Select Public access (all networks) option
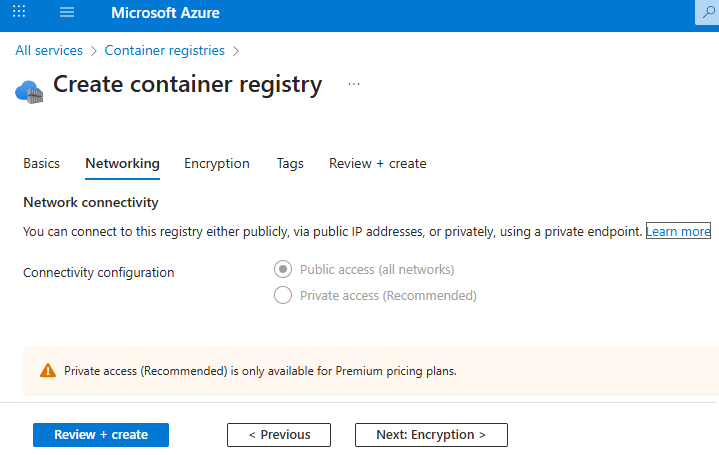This screenshot has height=455, width=719. click(x=283, y=269)
